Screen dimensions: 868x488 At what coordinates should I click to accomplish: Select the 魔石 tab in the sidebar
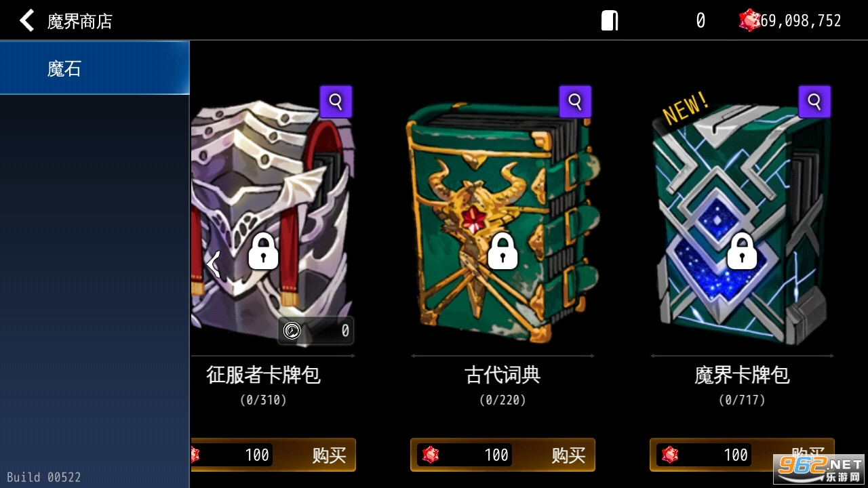click(x=95, y=68)
